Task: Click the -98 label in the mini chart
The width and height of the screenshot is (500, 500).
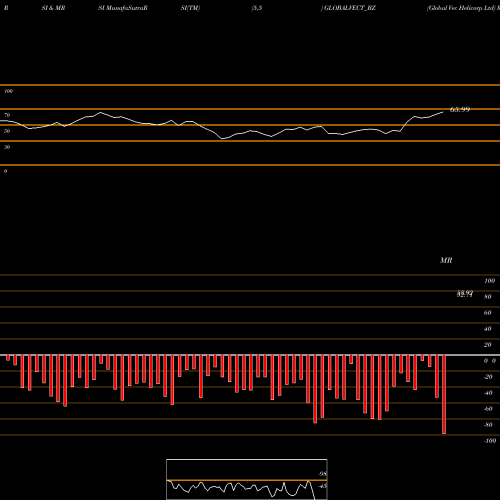Action: pyautogui.click(x=322, y=474)
